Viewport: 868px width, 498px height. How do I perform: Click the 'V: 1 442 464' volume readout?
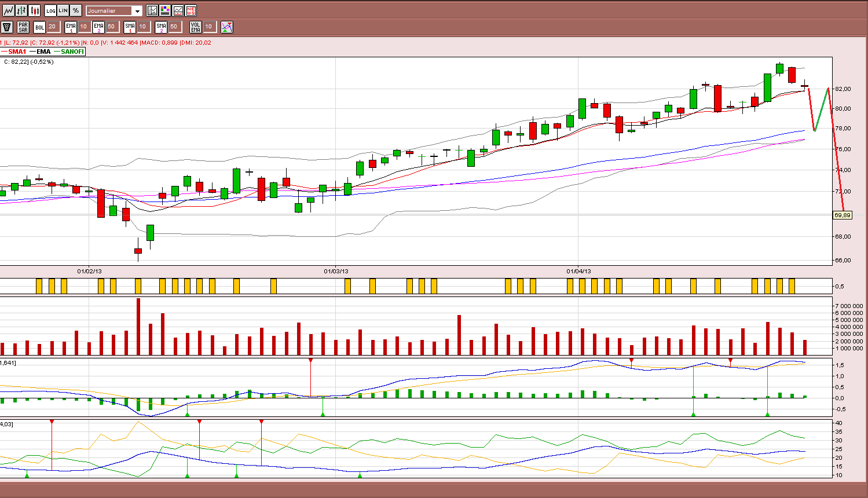(120, 43)
